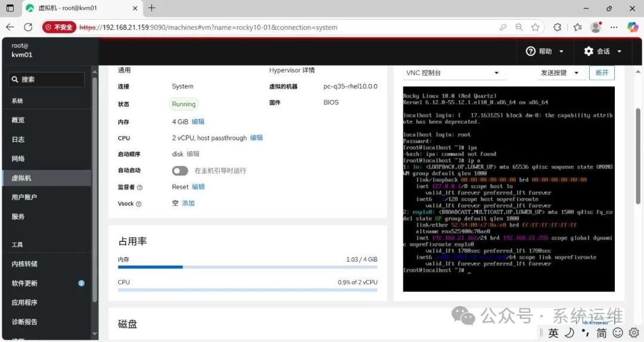Go to 网络 in the sidebar

pos(18,158)
